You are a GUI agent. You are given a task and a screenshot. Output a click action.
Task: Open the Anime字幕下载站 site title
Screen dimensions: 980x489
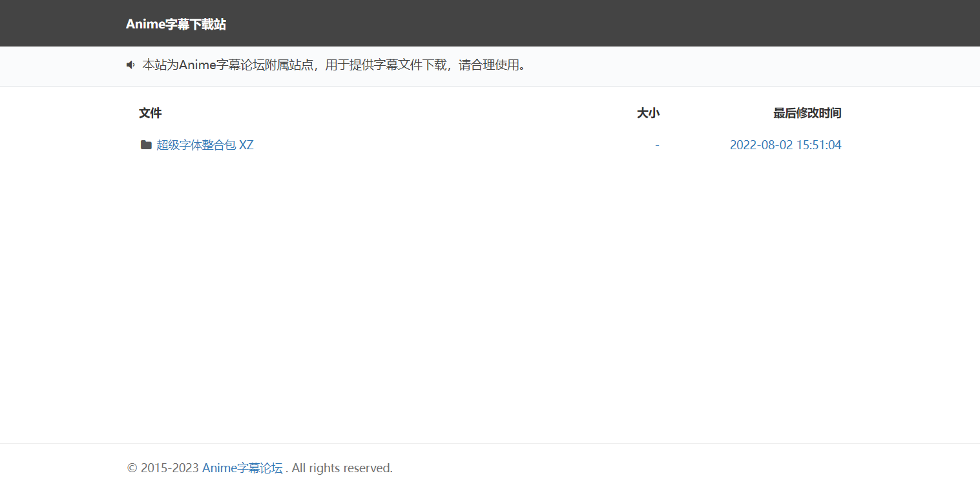[x=176, y=25]
